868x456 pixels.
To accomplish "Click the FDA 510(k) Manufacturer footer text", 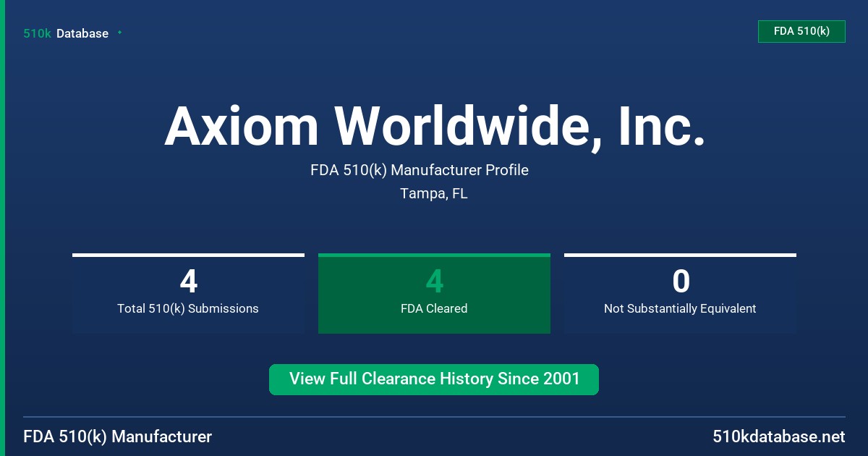I will [118, 436].
